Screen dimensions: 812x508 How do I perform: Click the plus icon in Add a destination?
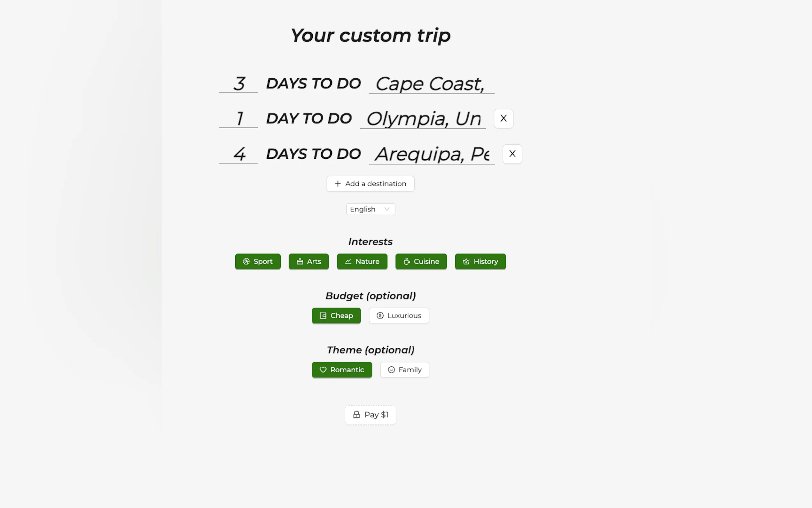pyautogui.click(x=338, y=183)
